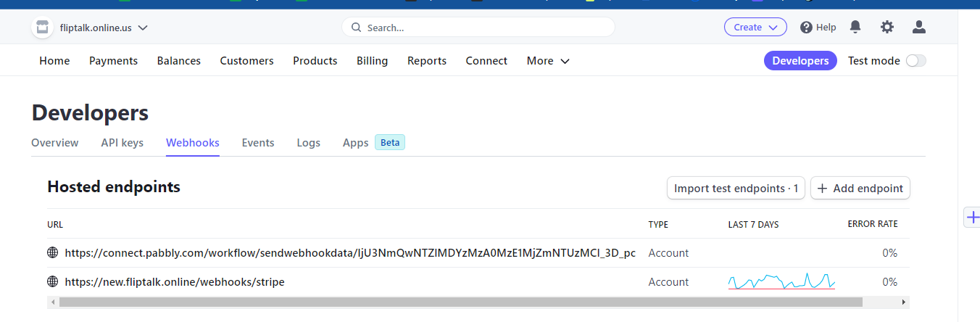This screenshot has width=980, height=322.
Task: Click the Hosted endpoints heading
Action: point(114,187)
